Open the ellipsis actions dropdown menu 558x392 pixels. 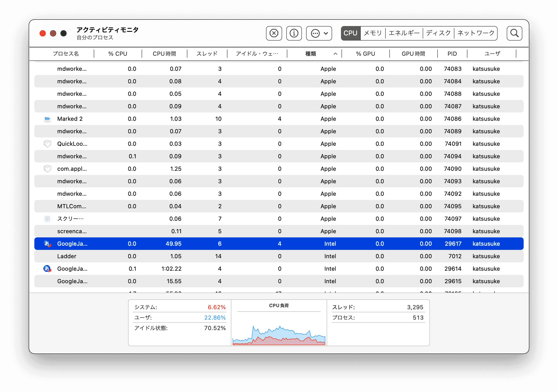[319, 33]
